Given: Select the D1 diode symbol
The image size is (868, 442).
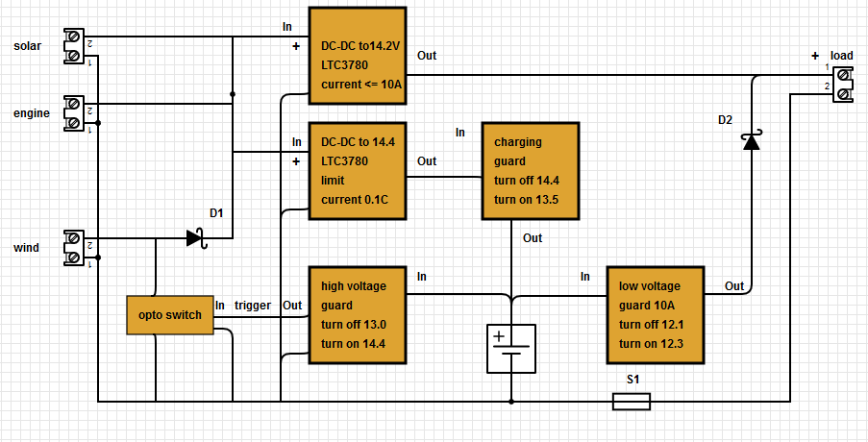Looking at the screenshot, I should pyautogui.click(x=196, y=237).
